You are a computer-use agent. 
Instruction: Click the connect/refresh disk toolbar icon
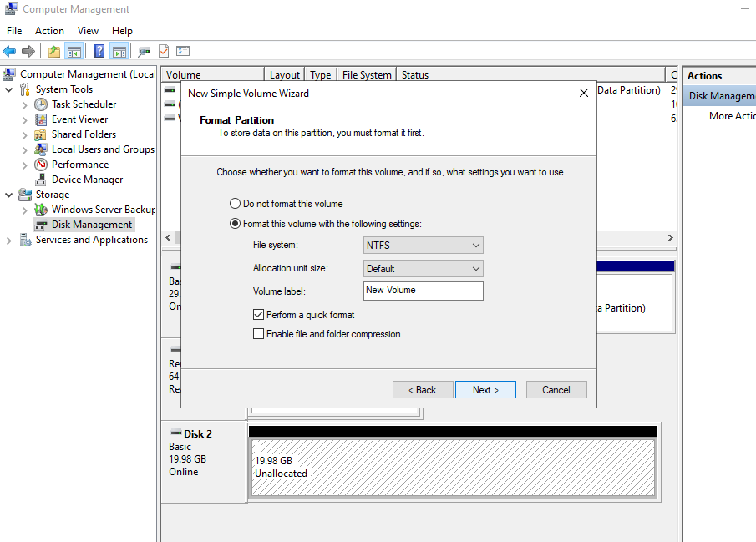tap(144, 51)
